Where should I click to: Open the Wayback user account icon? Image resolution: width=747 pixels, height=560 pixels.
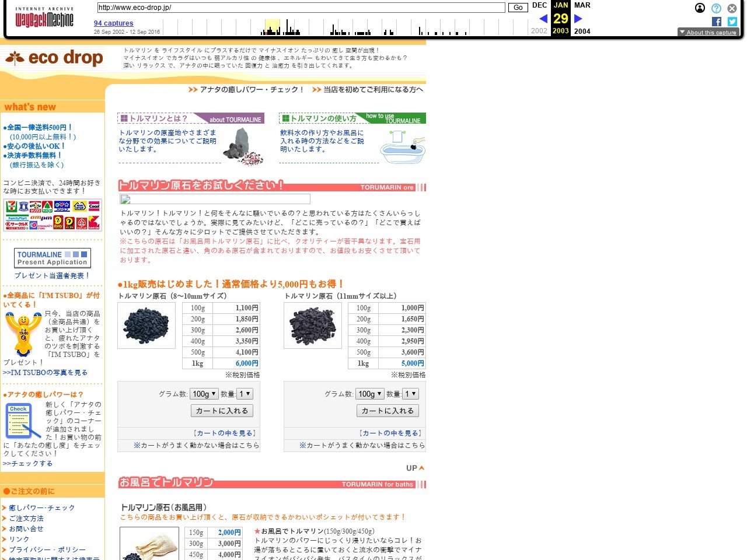[700, 8]
